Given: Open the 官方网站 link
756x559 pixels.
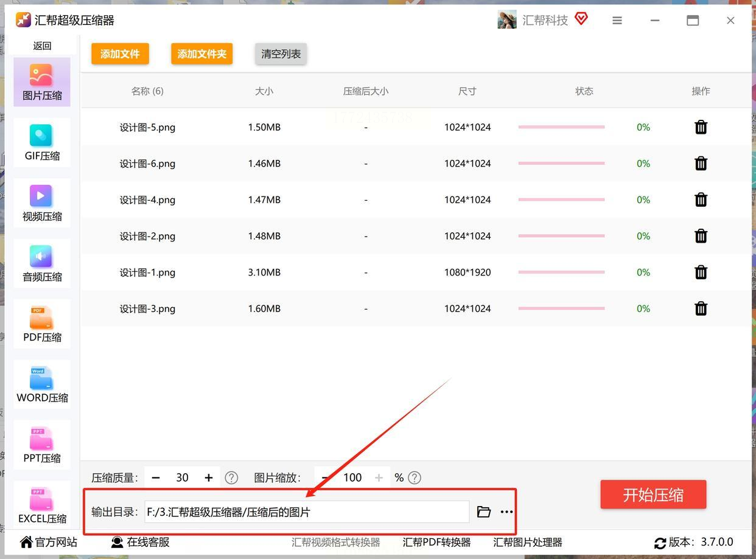Looking at the screenshot, I should (49, 542).
